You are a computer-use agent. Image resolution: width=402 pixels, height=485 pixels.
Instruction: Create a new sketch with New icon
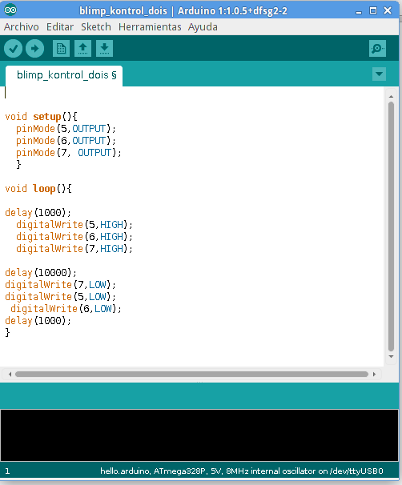point(61,49)
